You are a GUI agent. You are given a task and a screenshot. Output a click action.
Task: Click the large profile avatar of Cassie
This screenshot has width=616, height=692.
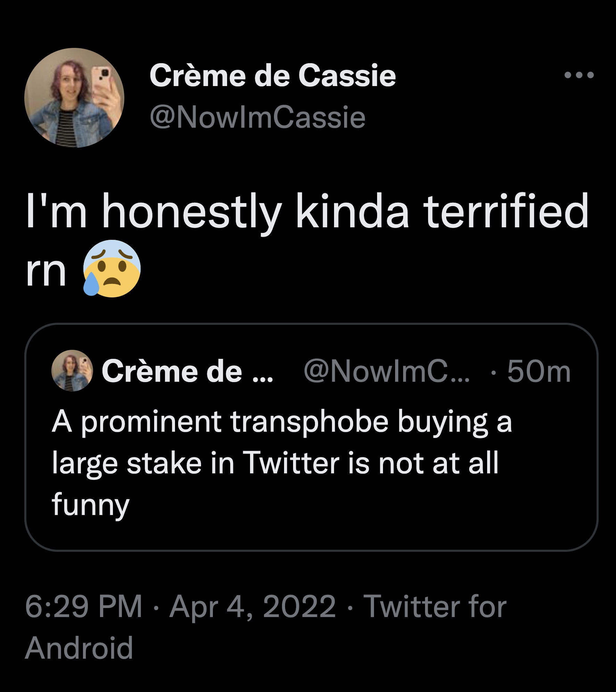(74, 98)
